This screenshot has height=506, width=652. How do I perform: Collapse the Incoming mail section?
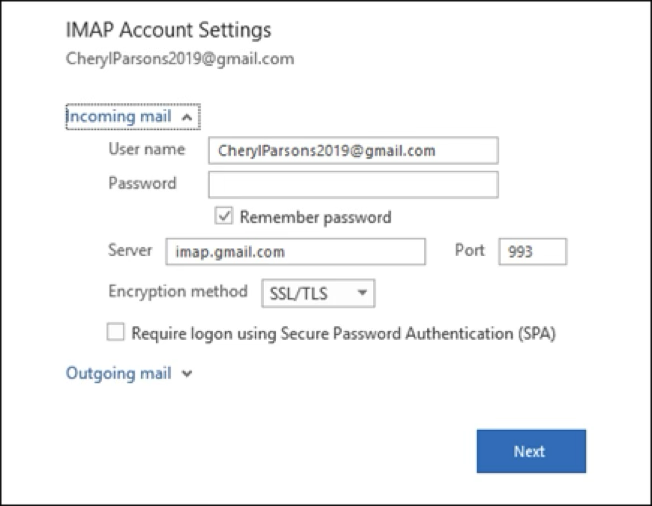[133, 117]
